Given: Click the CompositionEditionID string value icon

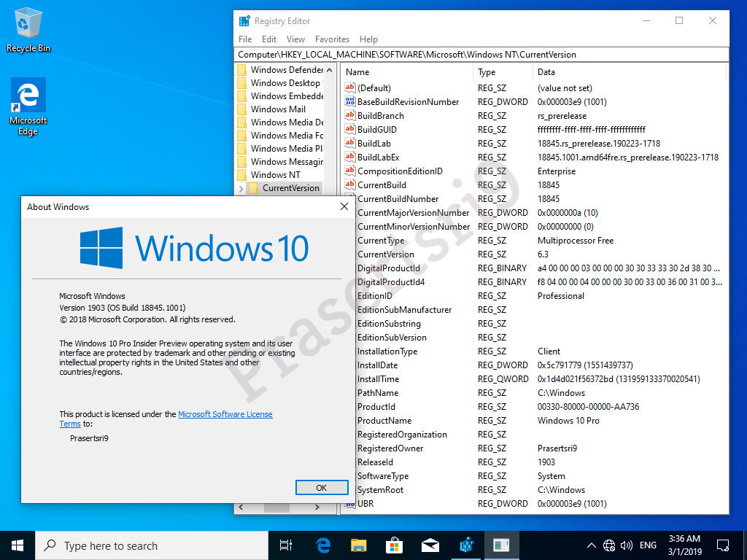Looking at the screenshot, I should tap(350, 171).
